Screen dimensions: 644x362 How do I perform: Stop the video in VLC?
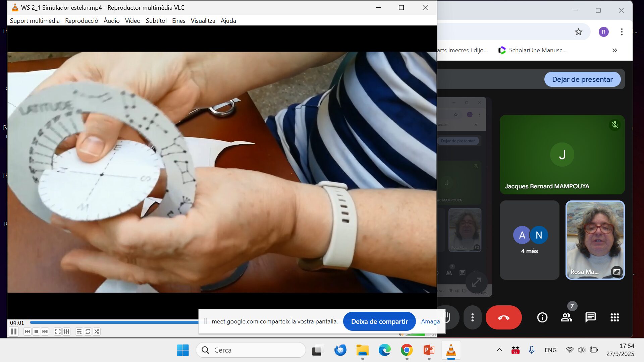(36, 331)
